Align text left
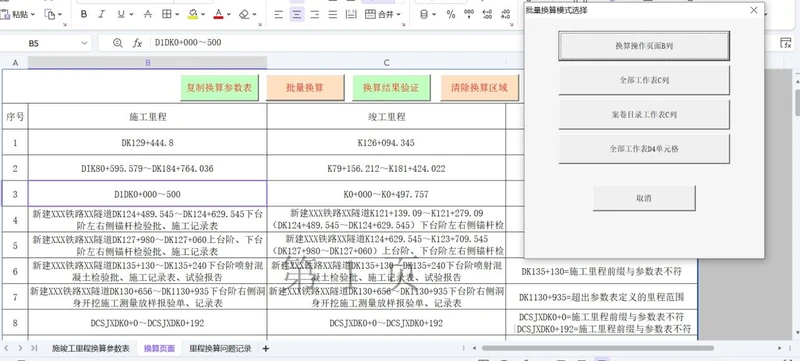800x361 pixels. pos(279,14)
